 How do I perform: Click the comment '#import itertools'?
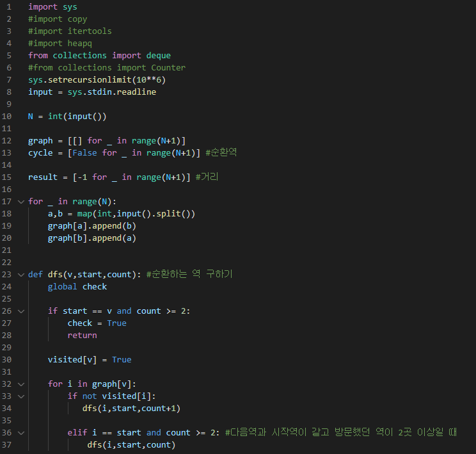pyautogui.click(x=70, y=31)
